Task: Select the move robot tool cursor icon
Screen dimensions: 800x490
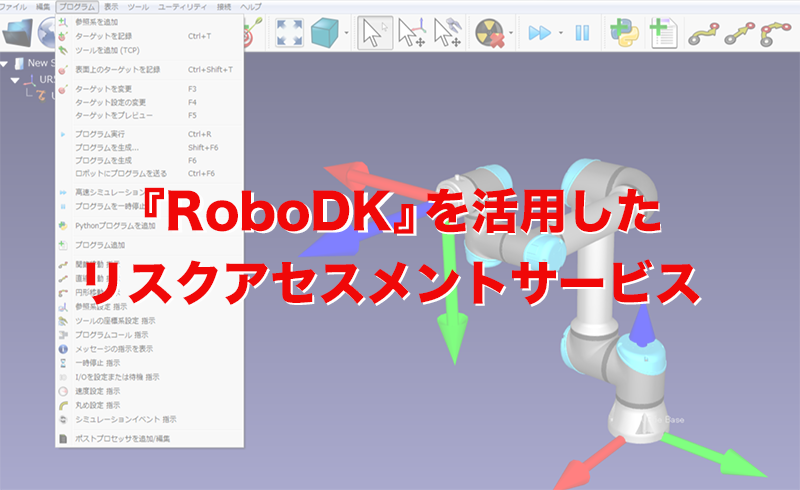Action: point(448,33)
